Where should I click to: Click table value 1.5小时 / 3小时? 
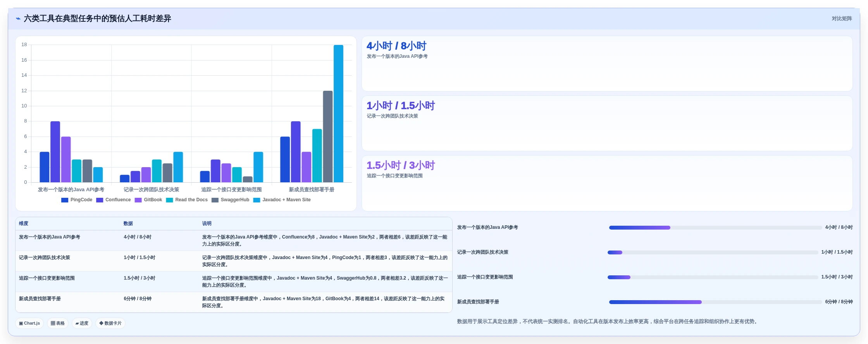(139, 278)
